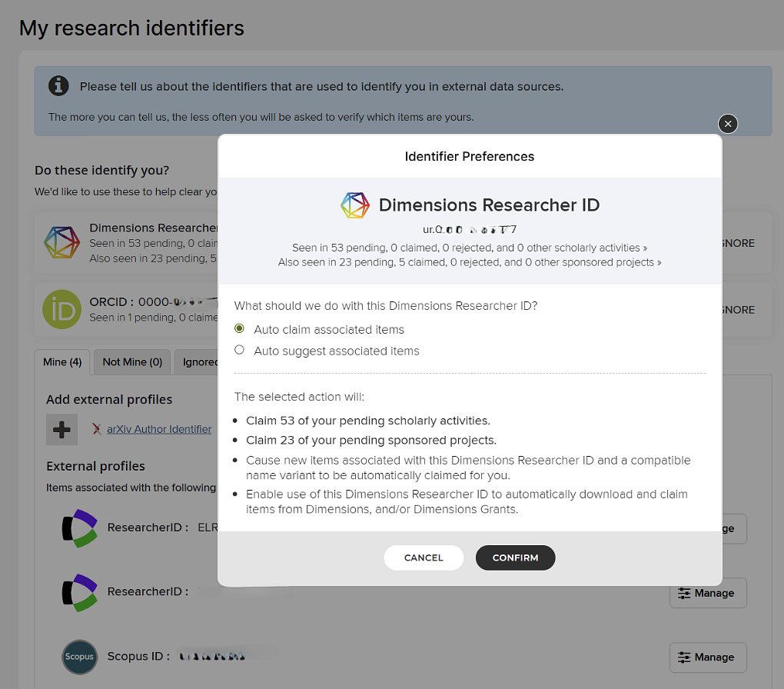Click the arXiv icon beside Author Identifier

pyautogui.click(x=97, y=429)
